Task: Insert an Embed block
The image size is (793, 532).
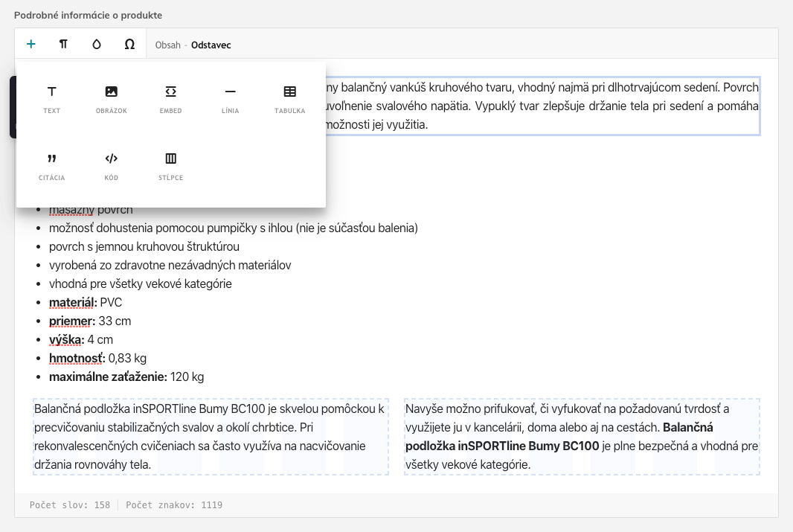Action: (x=171, y=99)
